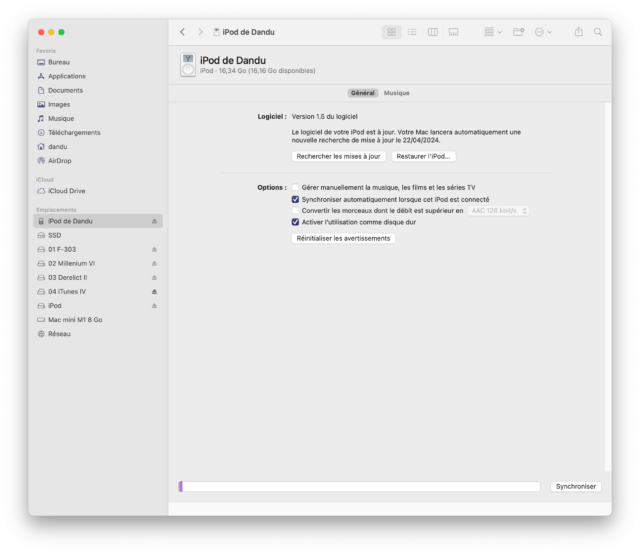
Task: Go forward with the right chevron
Action: (200, 32)
